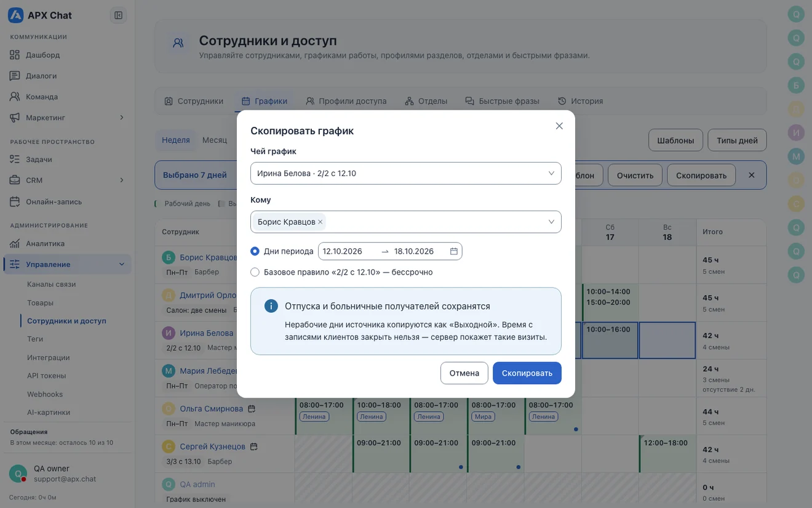Switch to Месяц view
812x508 pixels.
click(x=215, y=140)
